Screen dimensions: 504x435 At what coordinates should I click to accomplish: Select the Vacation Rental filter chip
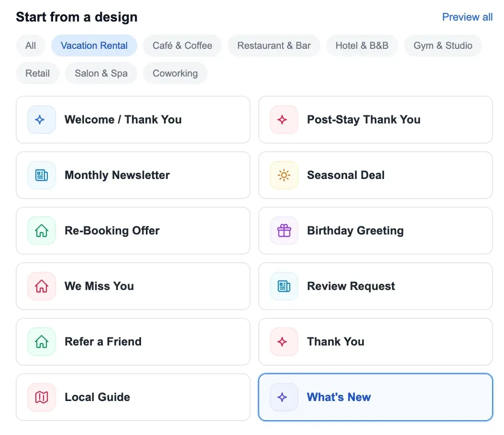(94, 45)
